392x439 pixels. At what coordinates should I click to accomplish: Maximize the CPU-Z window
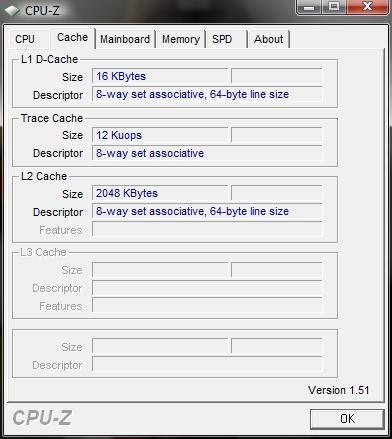pos(334,7)
